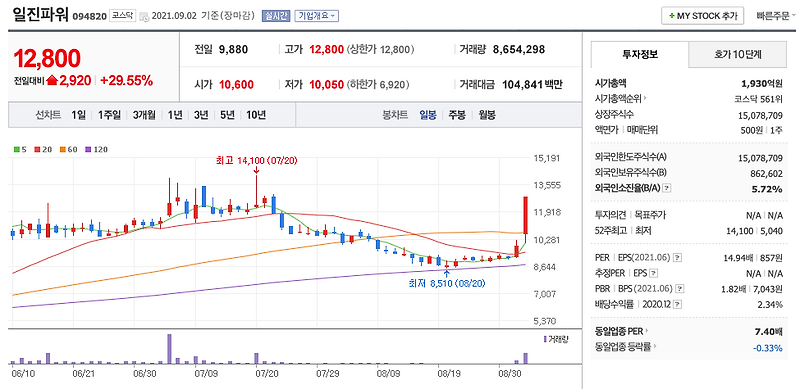Screen dimensions: 800x389
Task: Click the stock code 094820
Action: (x=90, y=16)
